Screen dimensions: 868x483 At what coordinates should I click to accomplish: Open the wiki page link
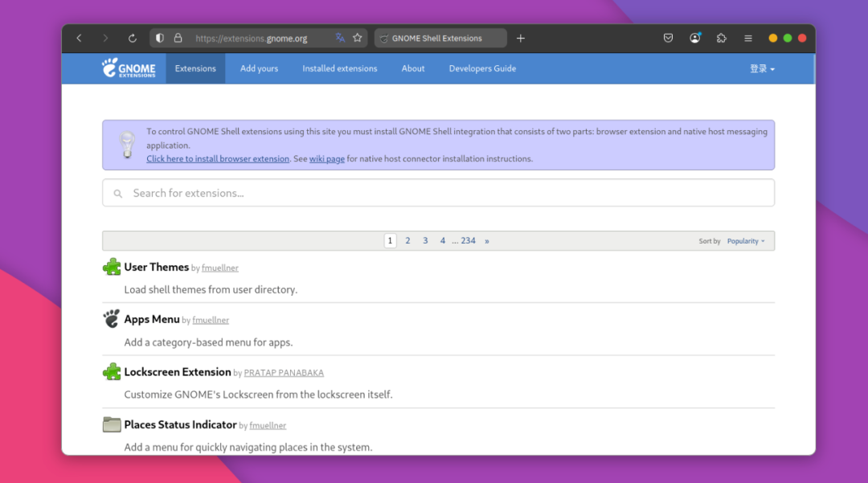click(x=326, y=159)
